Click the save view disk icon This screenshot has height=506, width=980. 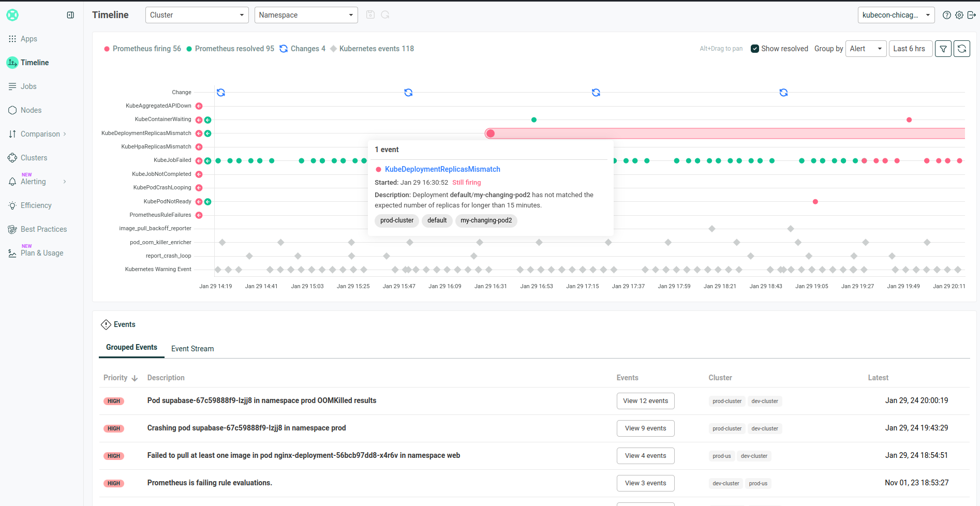tap(370, 15)
